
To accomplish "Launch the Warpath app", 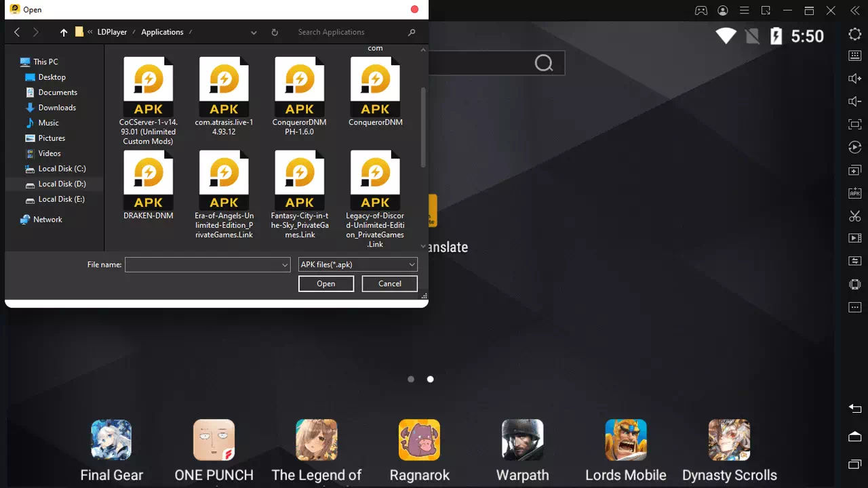I will click(x=523, y=440).
